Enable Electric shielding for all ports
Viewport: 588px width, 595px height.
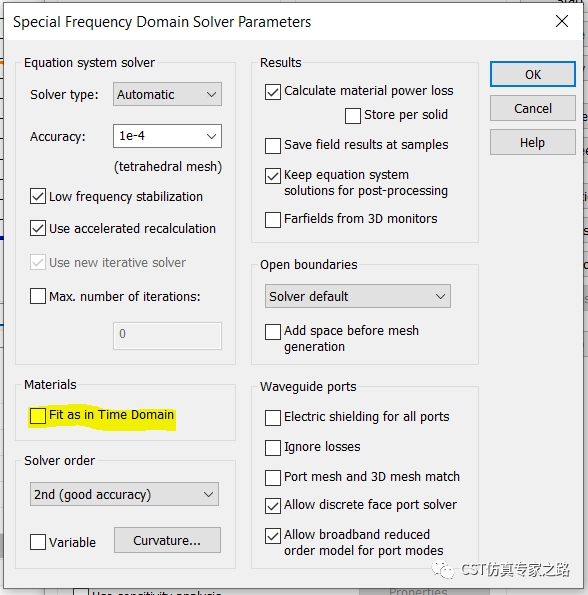point(273,418)
